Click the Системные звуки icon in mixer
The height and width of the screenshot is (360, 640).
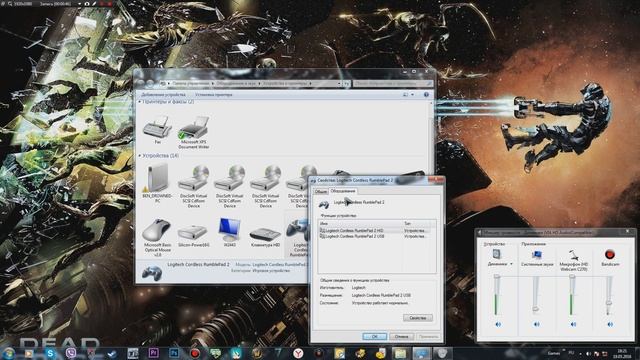coord(536,255)
